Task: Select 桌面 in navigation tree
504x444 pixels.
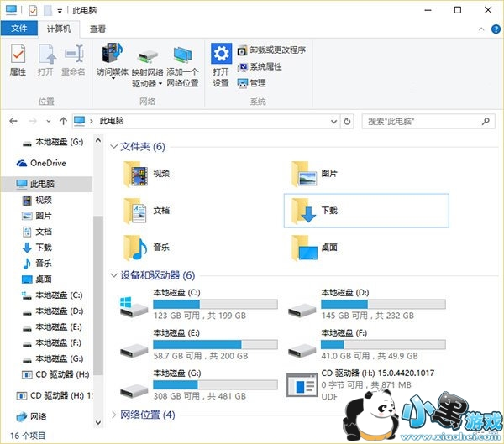Action: 37,279
